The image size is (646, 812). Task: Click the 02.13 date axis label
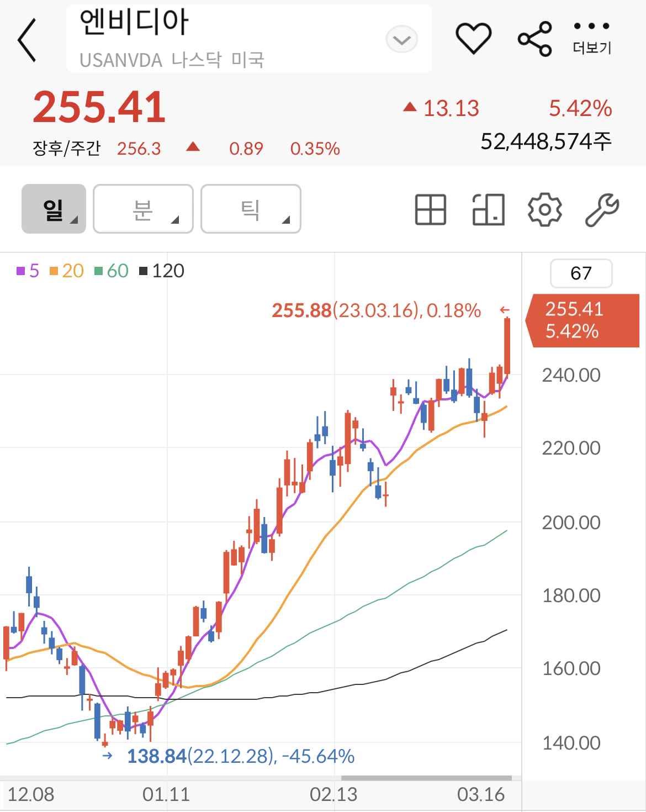333,794
